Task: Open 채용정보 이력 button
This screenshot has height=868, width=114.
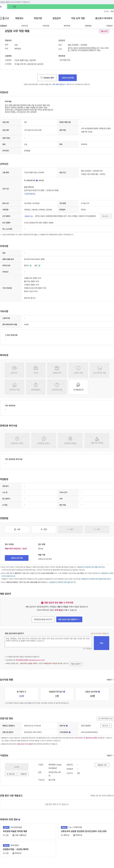Action: point(102,765)
